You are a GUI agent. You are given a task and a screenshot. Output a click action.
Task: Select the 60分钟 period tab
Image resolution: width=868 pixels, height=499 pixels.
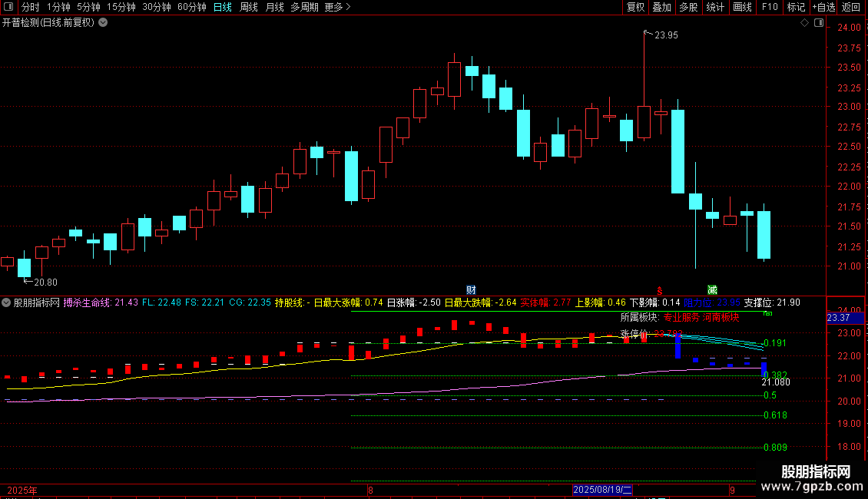[191, 7]
